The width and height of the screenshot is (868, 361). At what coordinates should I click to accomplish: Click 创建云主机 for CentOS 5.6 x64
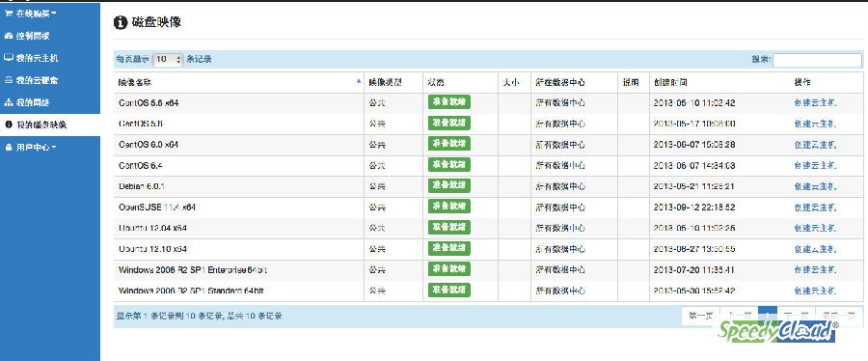[815, 103]
